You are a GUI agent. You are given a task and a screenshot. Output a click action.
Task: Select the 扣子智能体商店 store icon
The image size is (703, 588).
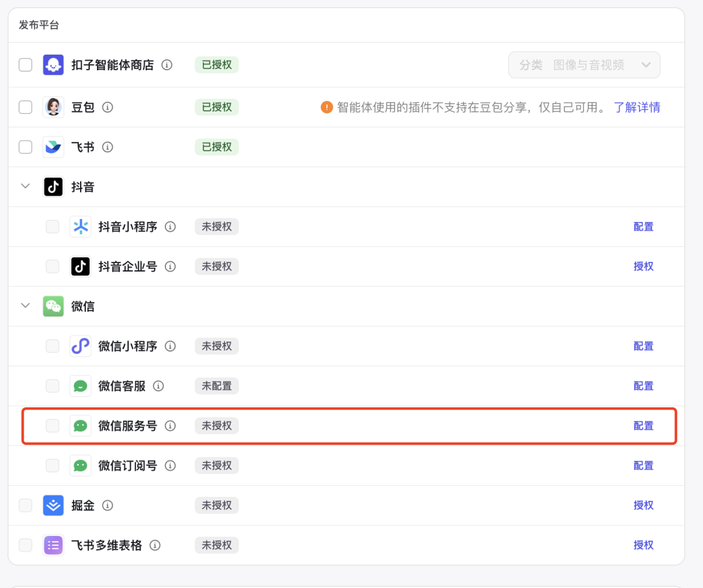pyautogui.click(x=53, y=64)
